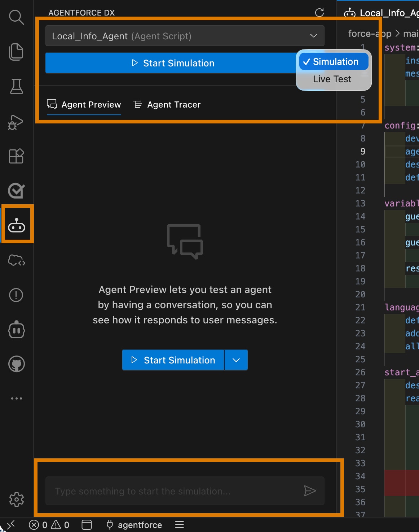Select Live Test from the mode menu
Viewport: 419px width, 532px height.
pyautogui.click(x=332, y=79)
